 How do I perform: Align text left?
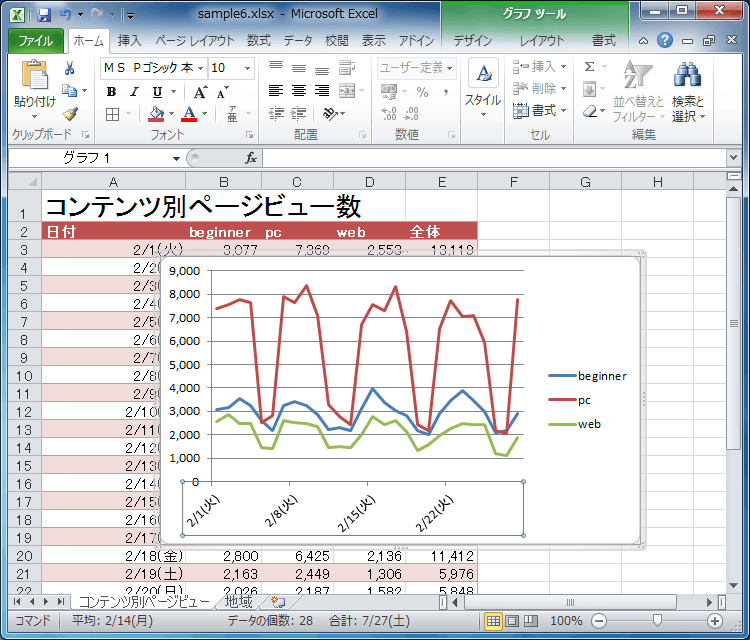tap(276, 90)
